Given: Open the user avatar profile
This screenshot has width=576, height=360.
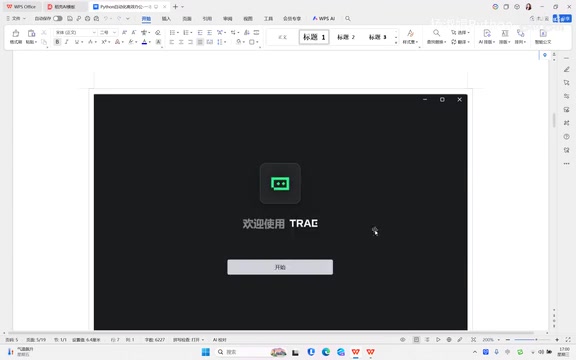Looking at the screenshot, I should [x=529, y=7].
